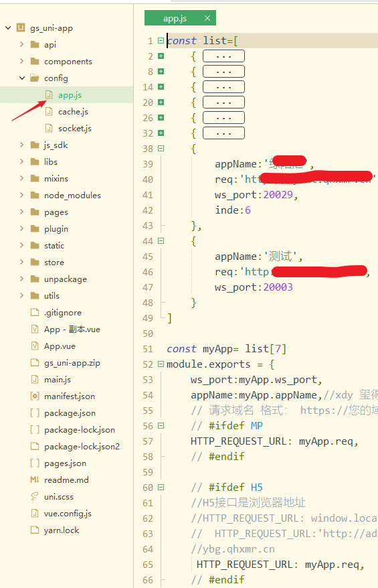Screen dimensions: 378x588
Task: Click the ws_port value 20029
Action: pyautogui.click(x=278, y=195)
